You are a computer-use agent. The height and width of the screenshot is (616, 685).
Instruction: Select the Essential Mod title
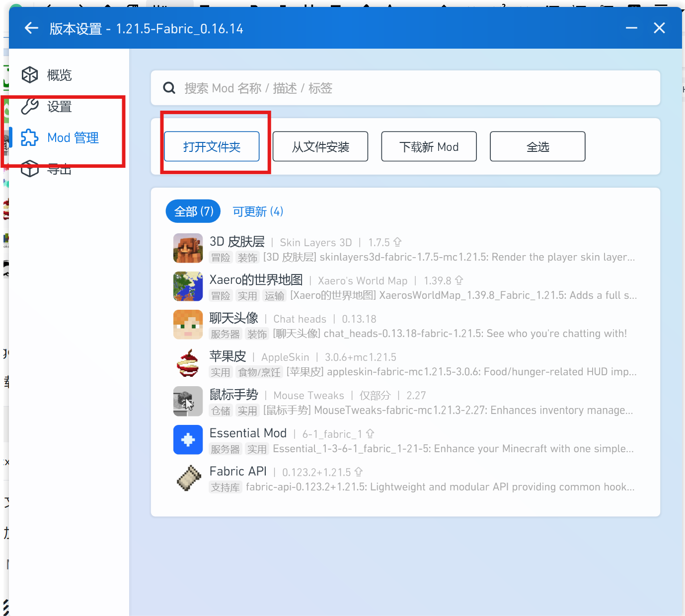pyautogui.click(x=248, y=433)
